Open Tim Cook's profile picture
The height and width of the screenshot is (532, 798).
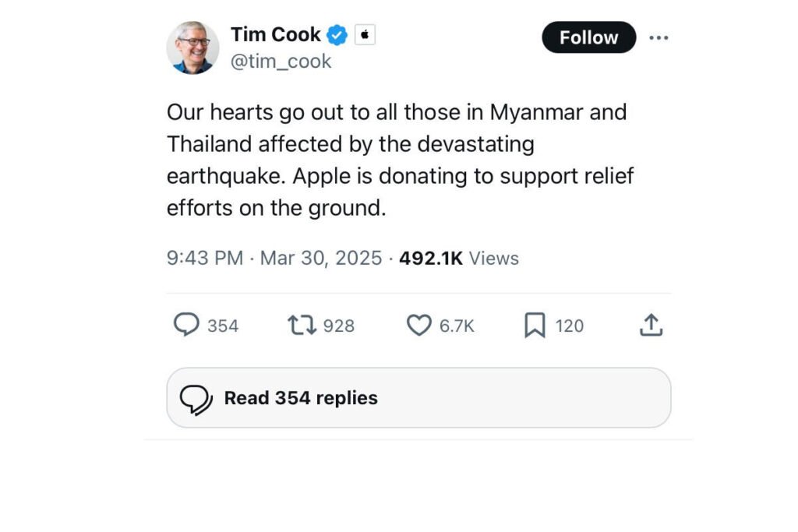click(x=192, y=48)
